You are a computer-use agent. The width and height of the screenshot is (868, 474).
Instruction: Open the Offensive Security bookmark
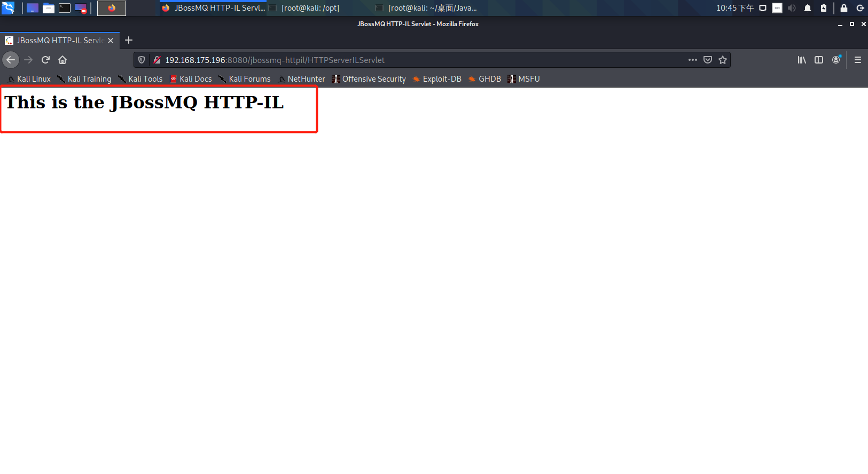(369, 79)
